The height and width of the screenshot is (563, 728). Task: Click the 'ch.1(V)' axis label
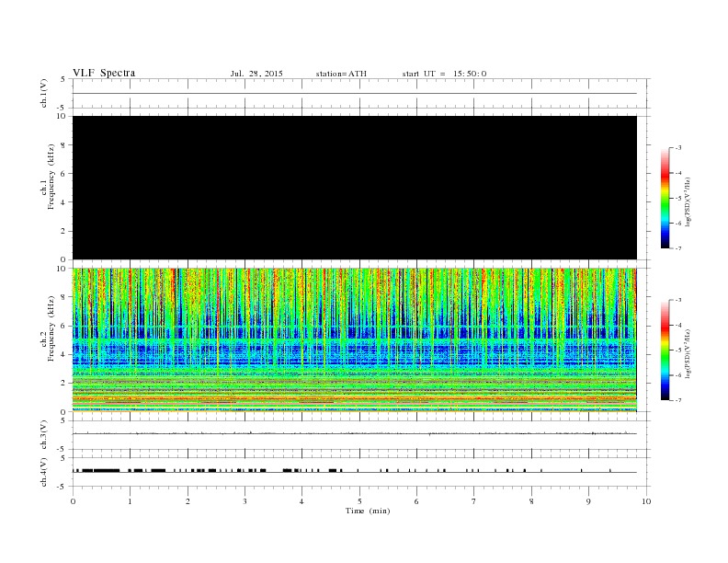43,93
